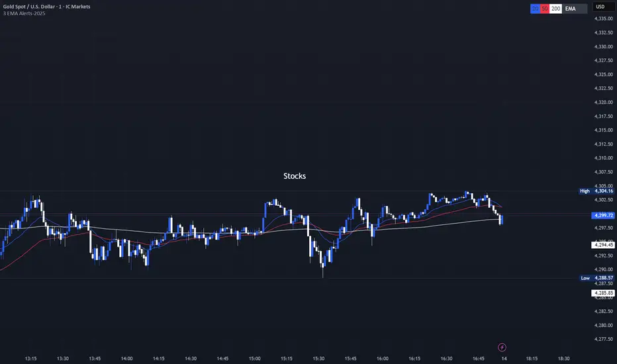
Task: Click the 4,285.85 price tag on axis
Action: [603, 293]
